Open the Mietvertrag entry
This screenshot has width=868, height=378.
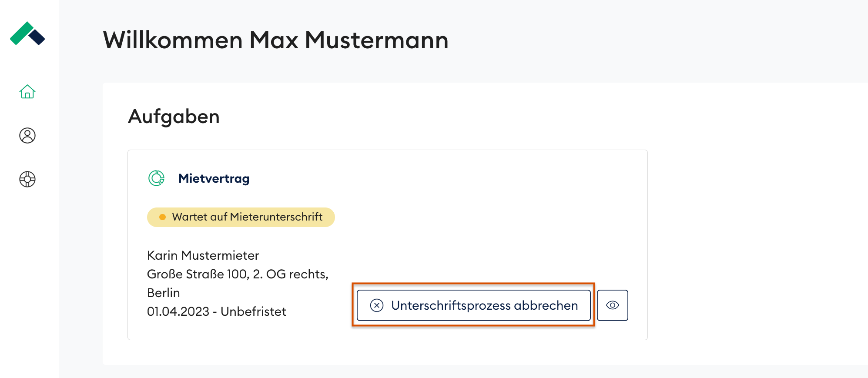[x=214, y=178]
